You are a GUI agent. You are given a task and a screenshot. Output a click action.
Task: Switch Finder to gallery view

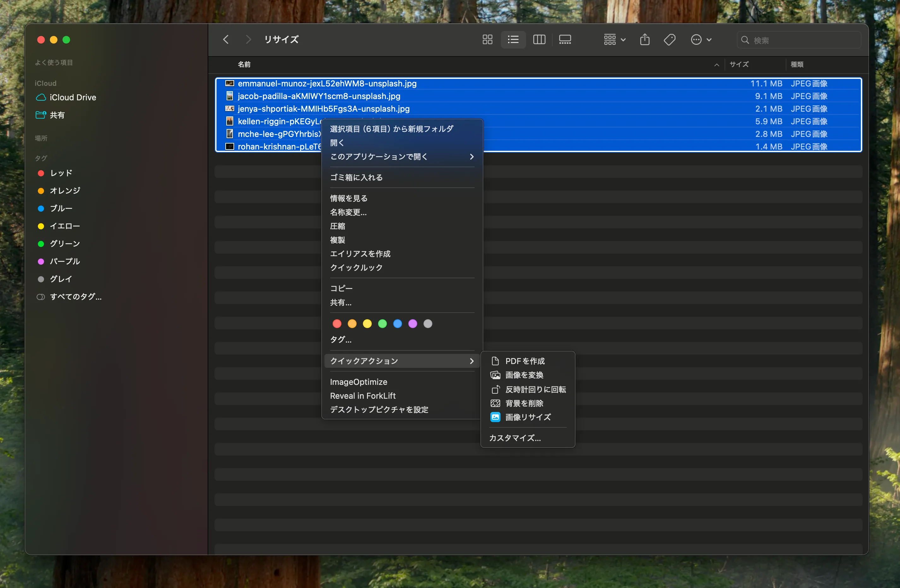click(565, 40)
